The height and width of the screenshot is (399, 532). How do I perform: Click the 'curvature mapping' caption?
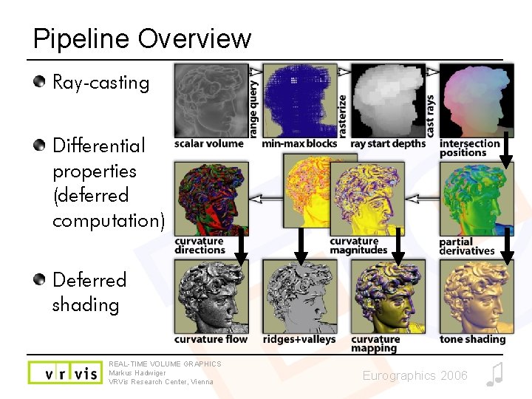click(375, 344)
